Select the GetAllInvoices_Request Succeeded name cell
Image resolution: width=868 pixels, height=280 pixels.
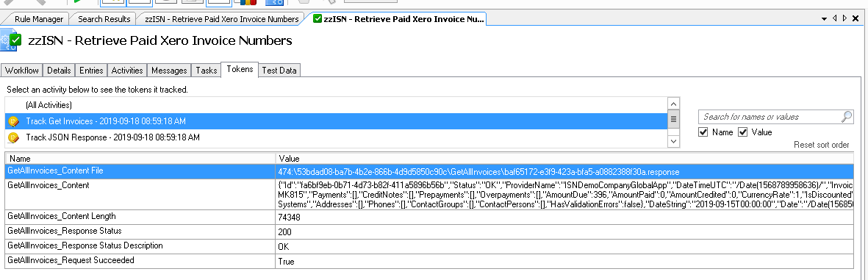(140, 261)
